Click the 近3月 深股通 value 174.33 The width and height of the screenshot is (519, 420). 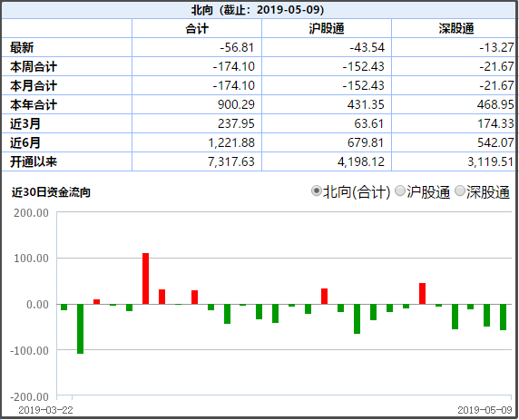click(495, 123)
